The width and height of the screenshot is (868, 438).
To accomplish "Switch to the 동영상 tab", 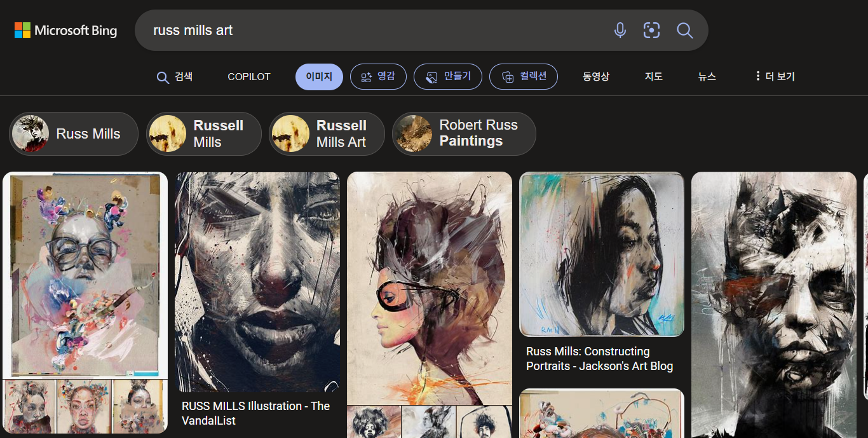I will [x=596, y=77].
